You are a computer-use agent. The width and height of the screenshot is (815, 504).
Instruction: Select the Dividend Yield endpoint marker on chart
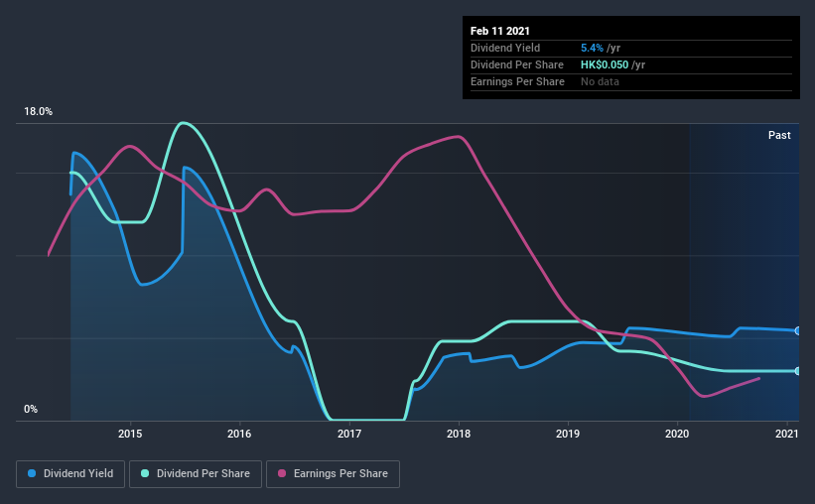pyautogui.click(x=798, y=331)
